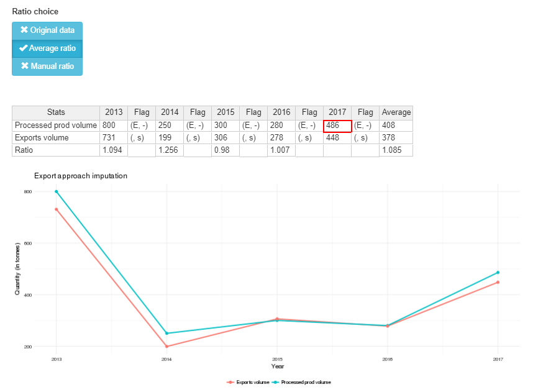The height and width of the screenshot is (392, 533).
Task: Select the Original data ratio option
Action: pos(47,30)
